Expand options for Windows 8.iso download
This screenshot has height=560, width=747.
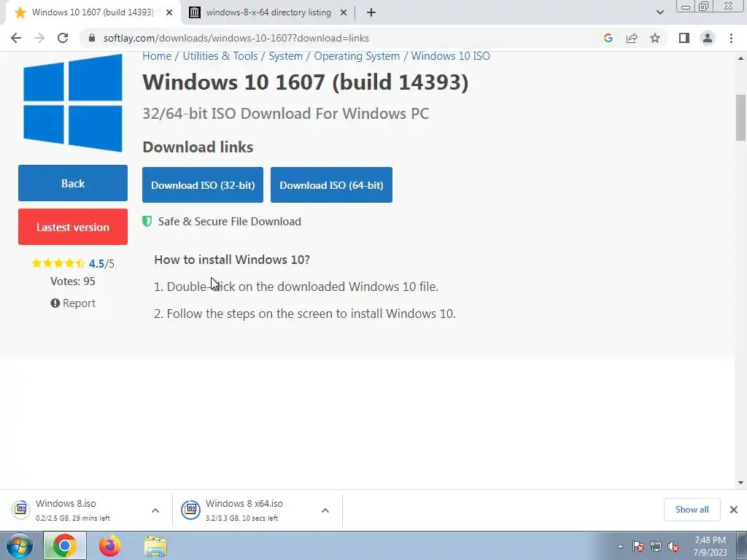[x=155, y=510]
